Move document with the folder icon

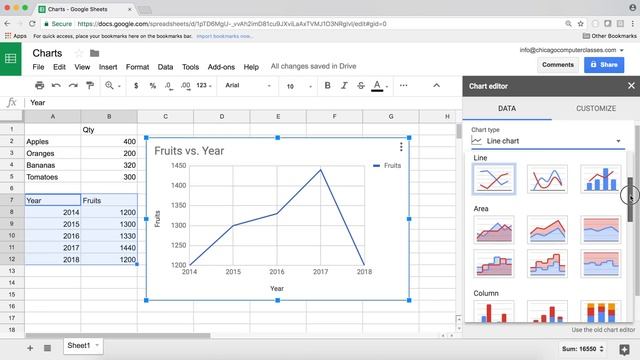click(95, 53)
